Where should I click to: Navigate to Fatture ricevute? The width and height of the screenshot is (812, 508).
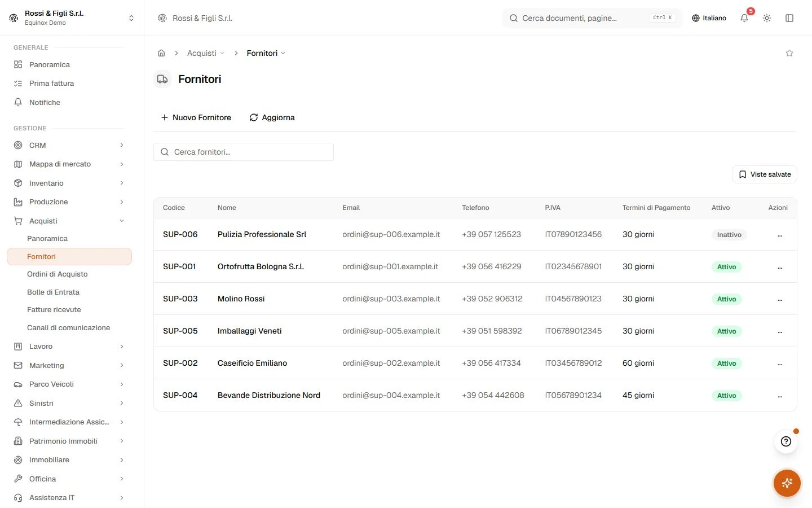coord(54,310)
